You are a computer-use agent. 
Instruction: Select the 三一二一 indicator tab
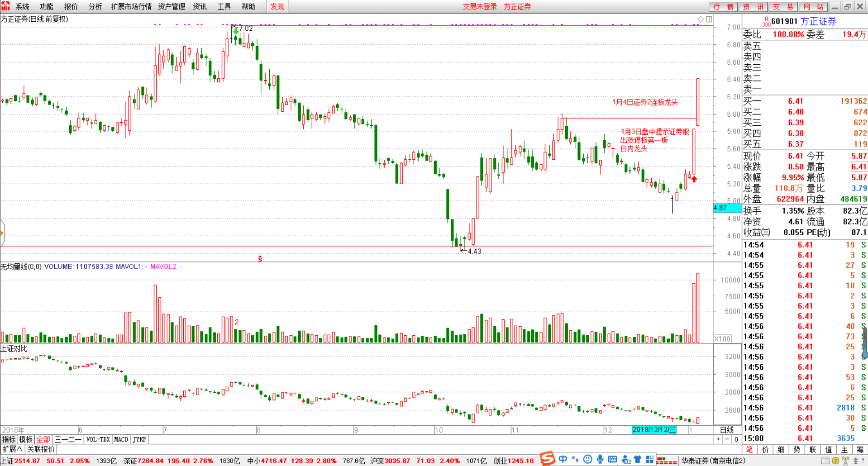68,439
